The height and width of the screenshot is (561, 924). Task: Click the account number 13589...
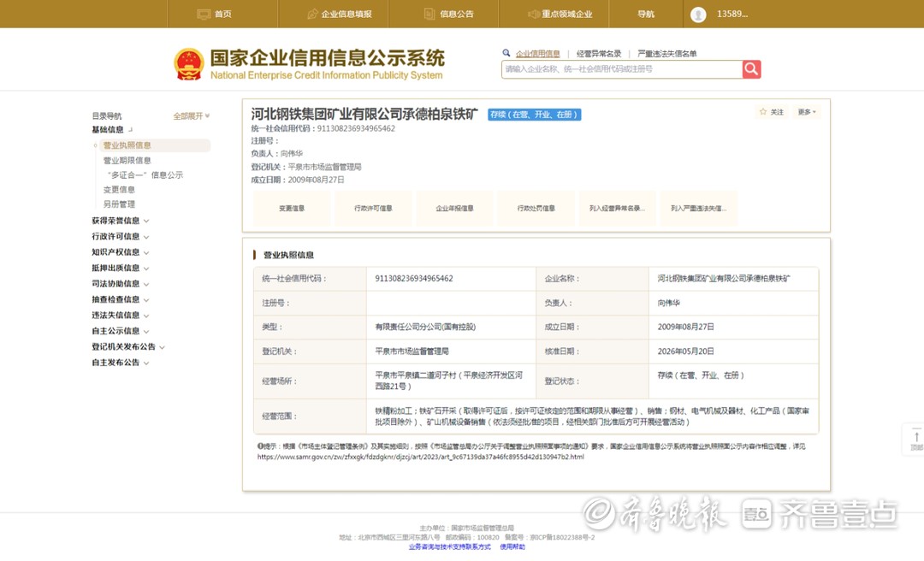point(731,15)
